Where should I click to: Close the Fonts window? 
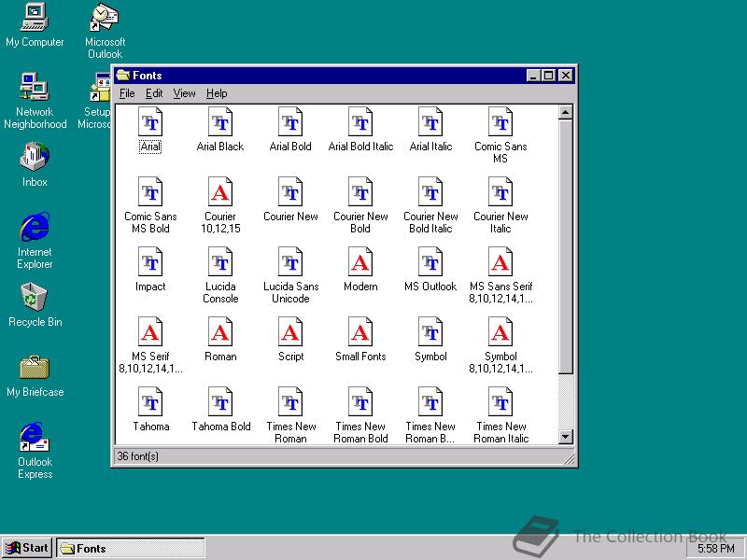pos(566,76)
